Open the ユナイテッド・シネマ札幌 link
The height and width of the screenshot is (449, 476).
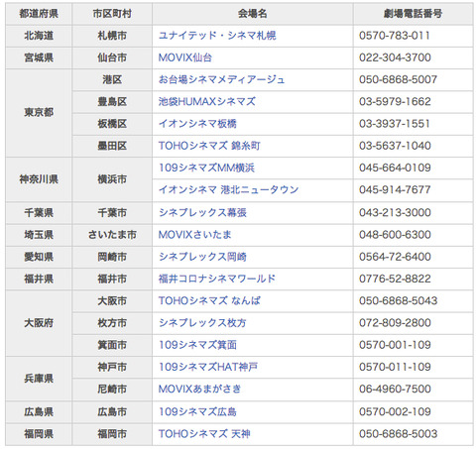pyautogui.click(x=217, y=36)
